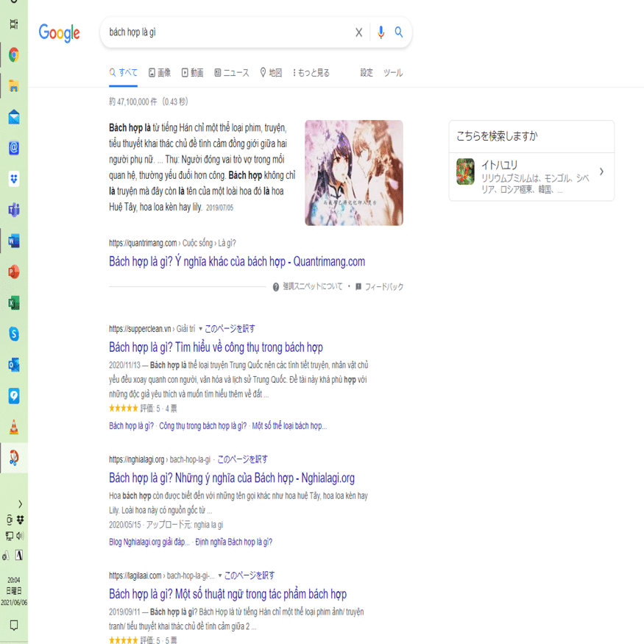This screenshot has height=644, width=644.
Task: Open network status in system tray
Action: coord(9,536)
